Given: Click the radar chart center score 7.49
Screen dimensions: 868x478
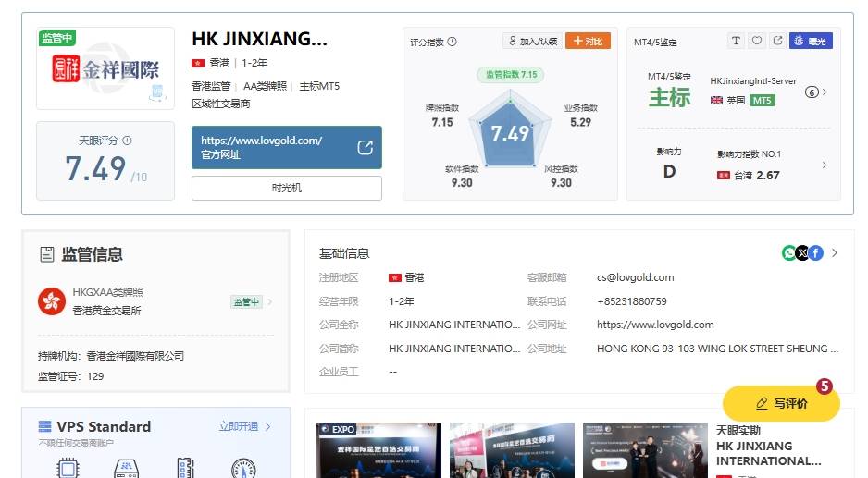Looking at the screenshot, I should 510,133.
